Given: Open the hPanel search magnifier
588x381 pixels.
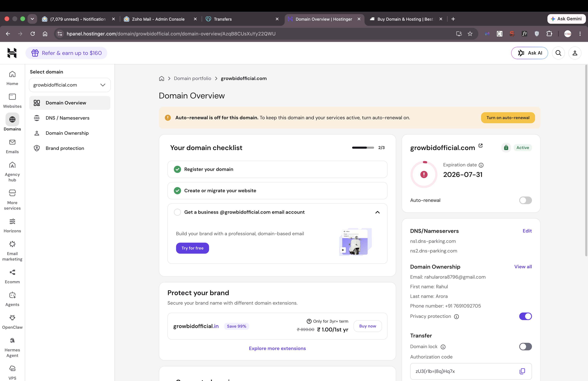Looking at the screenshot, I should click(558, 53).
